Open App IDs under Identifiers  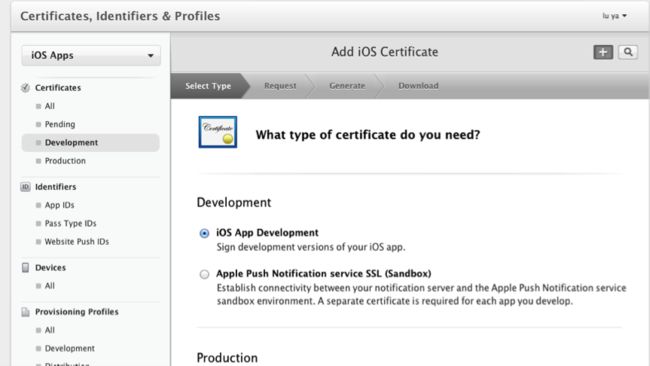(x=59, y=205)
